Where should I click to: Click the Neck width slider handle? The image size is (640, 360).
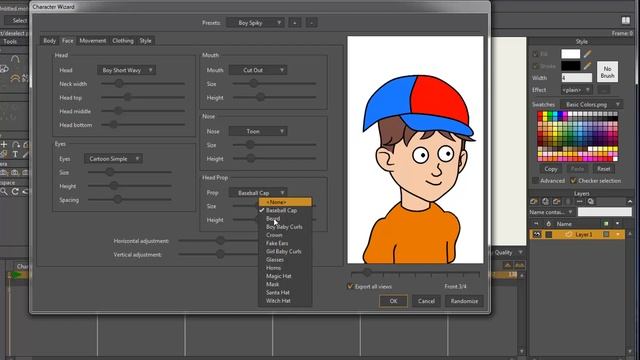(119, 84)
